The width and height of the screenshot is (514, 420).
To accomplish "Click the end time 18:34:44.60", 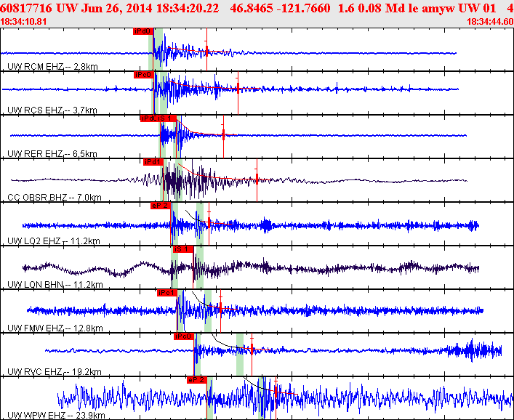I will pyautogui.click(x=490, y=22).
